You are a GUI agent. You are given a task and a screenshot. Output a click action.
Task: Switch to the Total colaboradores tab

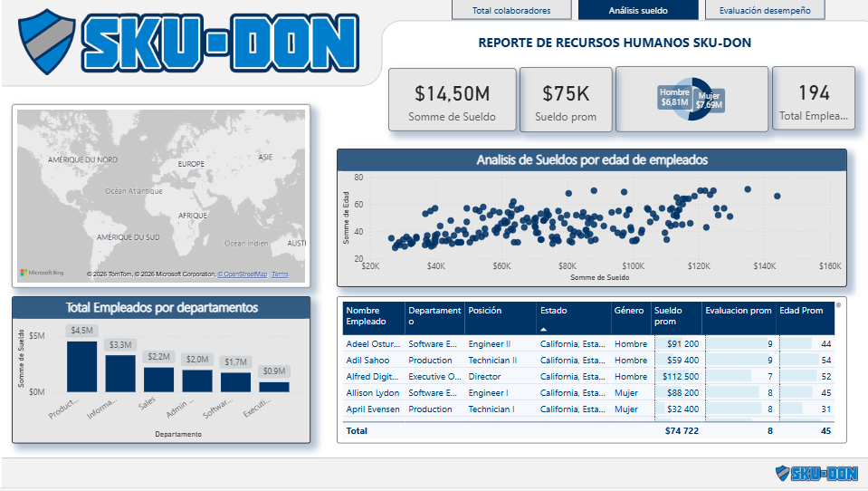click(512, 11)
